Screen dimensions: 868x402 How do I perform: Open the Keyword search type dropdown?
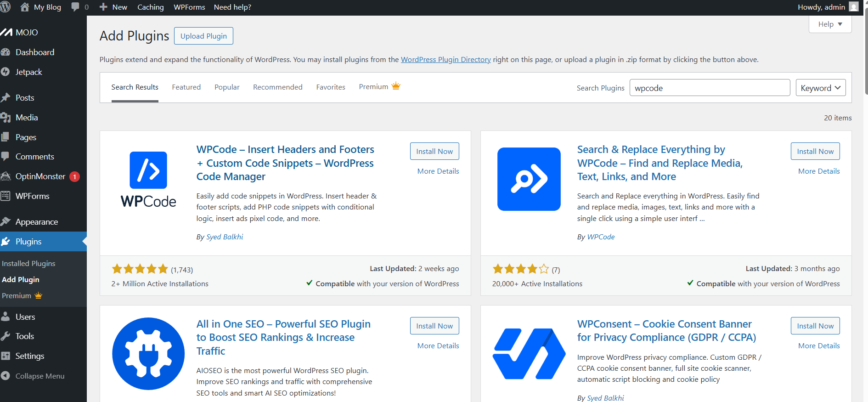pyautogui.click(x=821, y=88)
